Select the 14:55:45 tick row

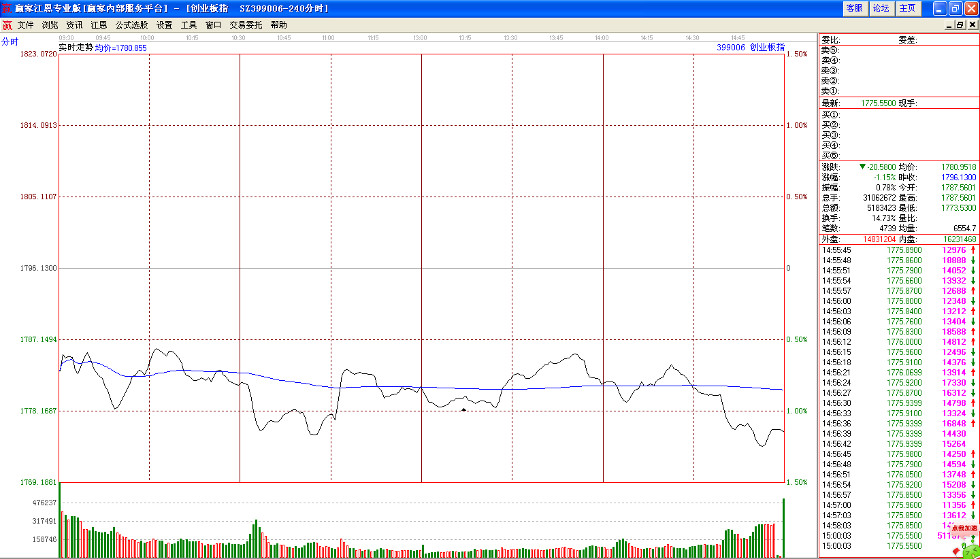(899, 250)
